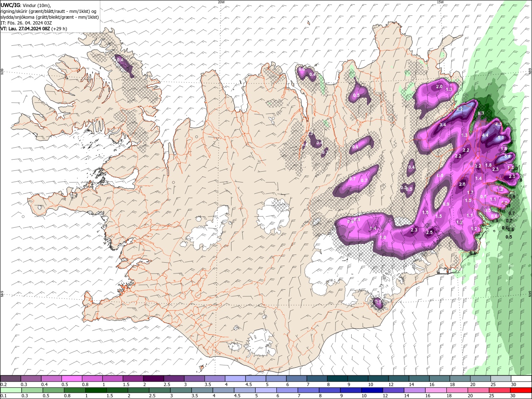Screen dimensions: 532x399
Task: Select the '4.4' precipitation value label
Action: (485, 135)
